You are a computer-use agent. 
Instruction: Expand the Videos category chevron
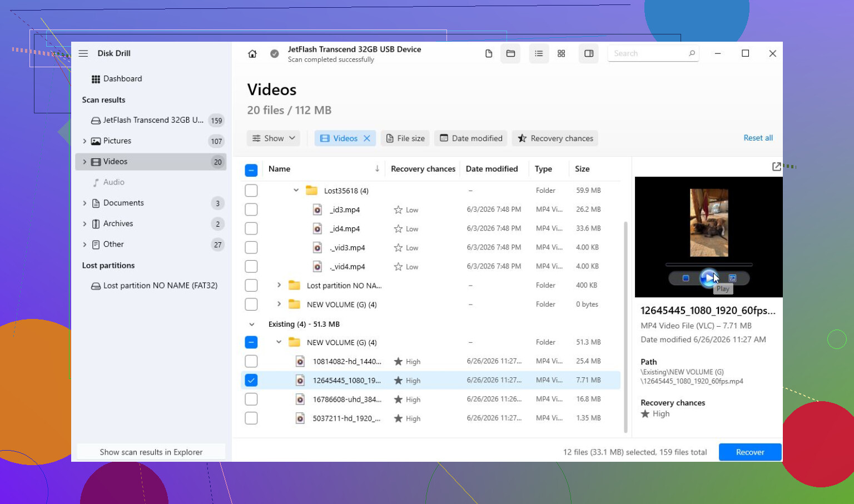[85, 162]
